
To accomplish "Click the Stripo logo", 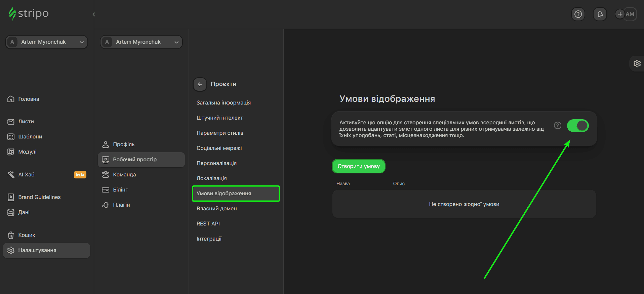I will 29,14.
